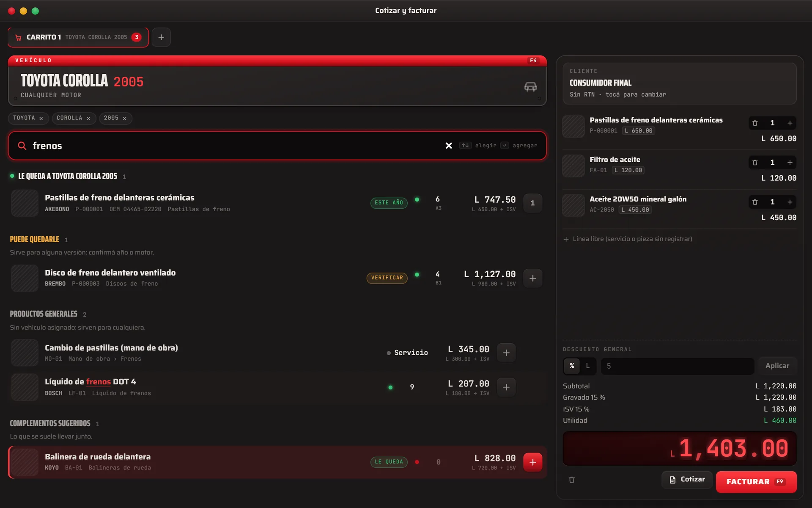
Task: Click the FACTURAR button
Action: 756,482
